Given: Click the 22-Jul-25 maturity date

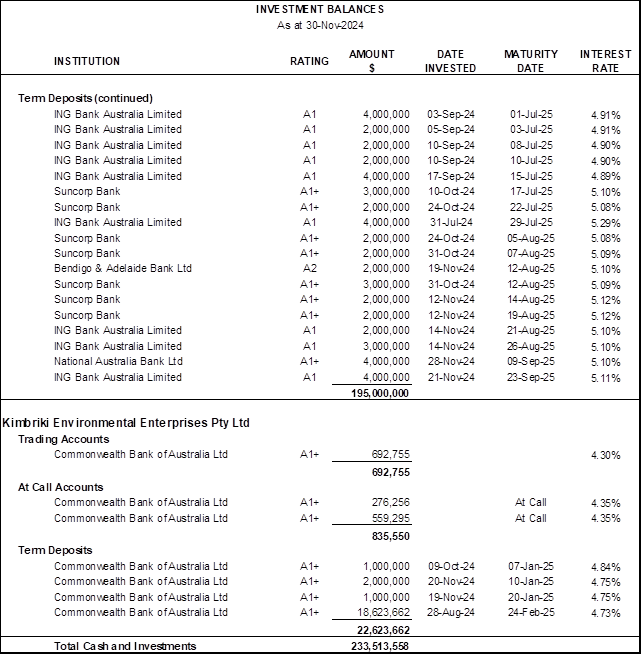Looking at the screenshot, I should pos(531,207).
